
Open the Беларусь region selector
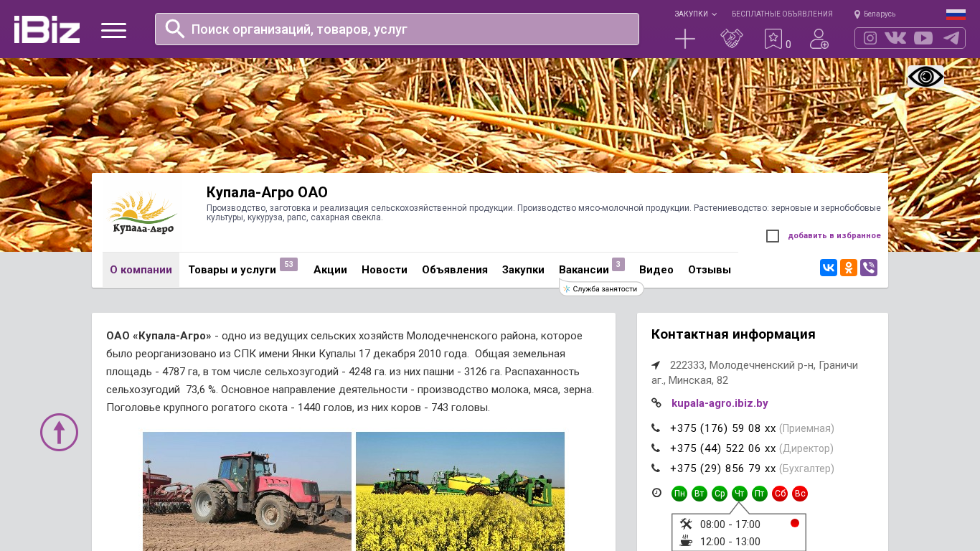point(875,14)
